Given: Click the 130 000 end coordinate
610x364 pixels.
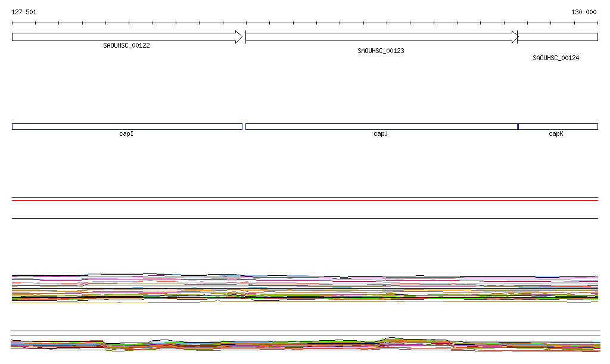Looking at the screenshot, I should [x=583, y=12].
